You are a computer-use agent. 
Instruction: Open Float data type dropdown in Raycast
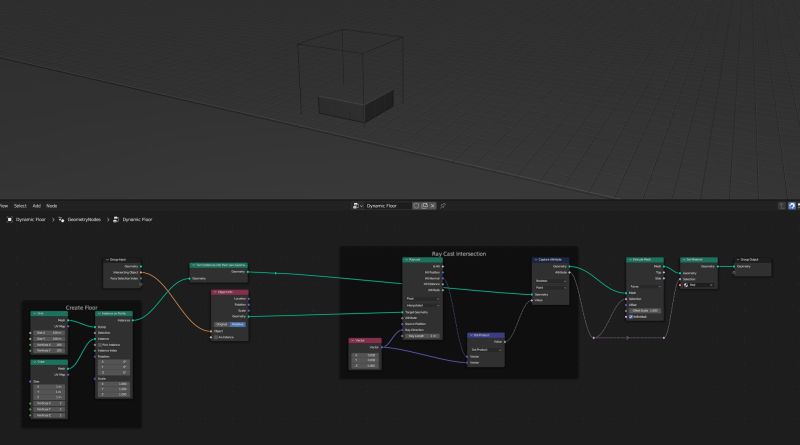point(422,299)
